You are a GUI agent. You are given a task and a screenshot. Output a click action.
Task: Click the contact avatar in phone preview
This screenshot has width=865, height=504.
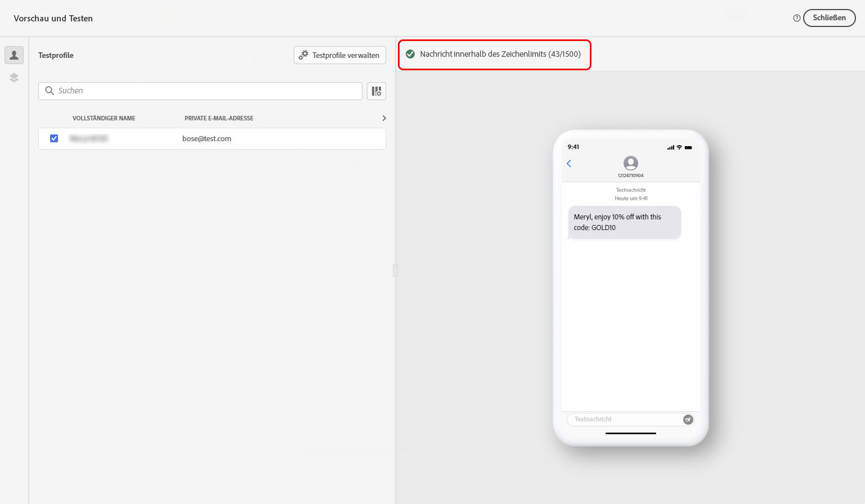pos(631,163)
